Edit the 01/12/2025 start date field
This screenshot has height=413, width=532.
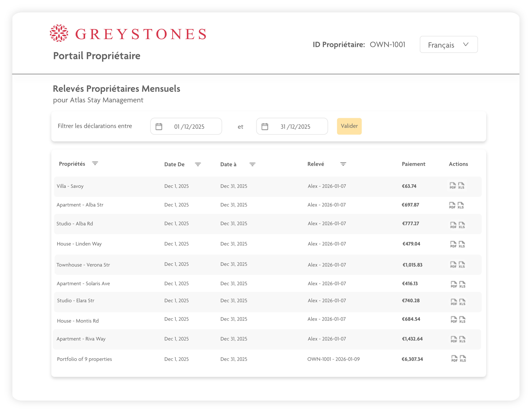[189, 127]
